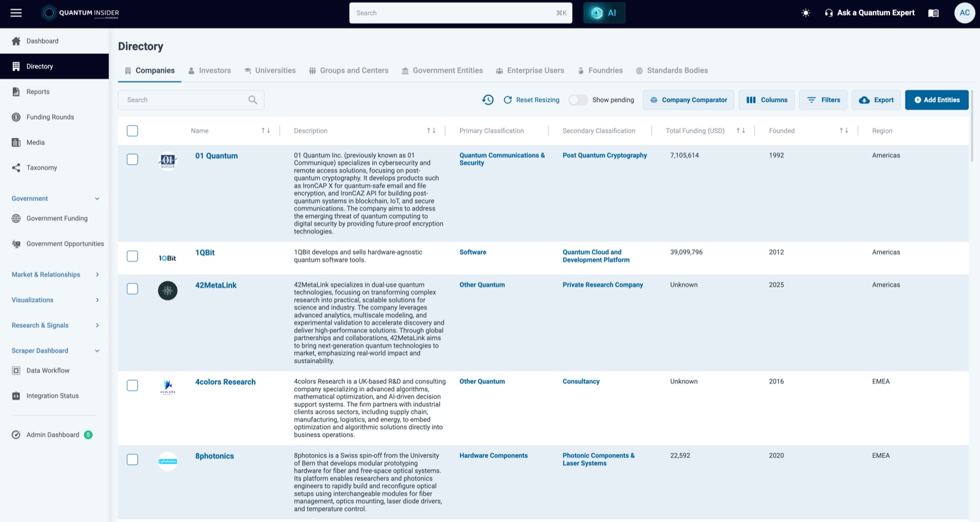Click the vertical page scrollbar

(x=972, y=125)
